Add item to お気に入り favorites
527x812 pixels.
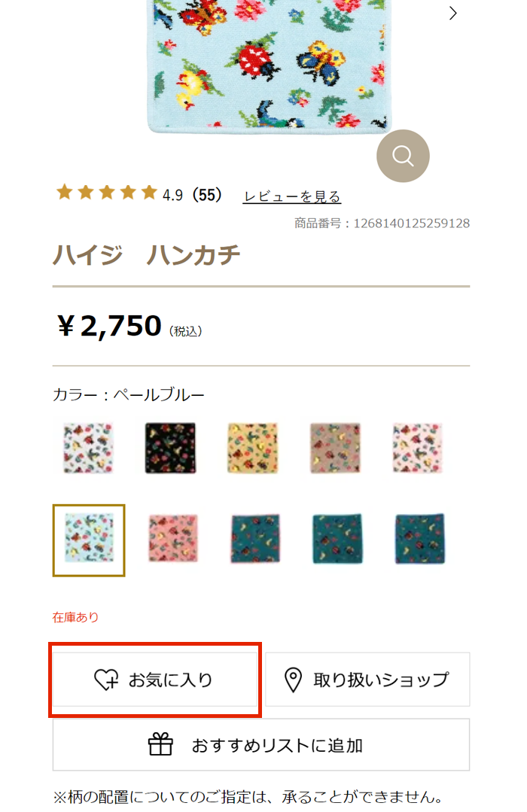(155, 680)
